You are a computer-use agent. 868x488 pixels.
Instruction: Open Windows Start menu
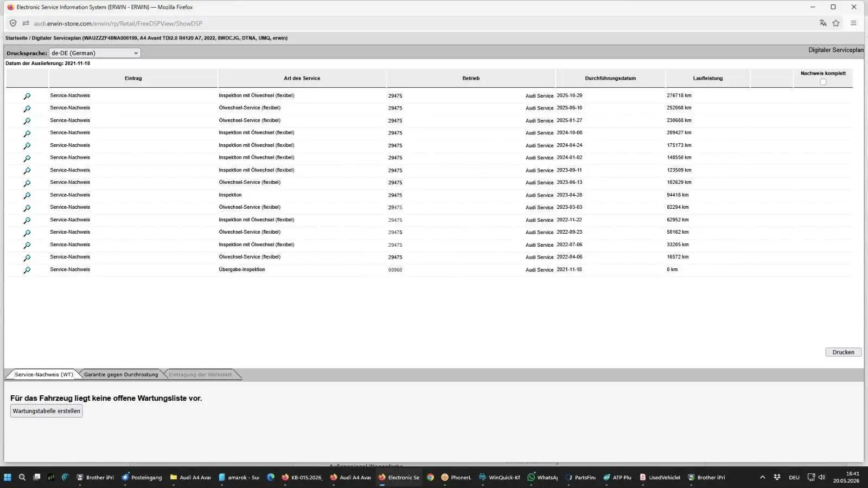(x=8, y=477)
